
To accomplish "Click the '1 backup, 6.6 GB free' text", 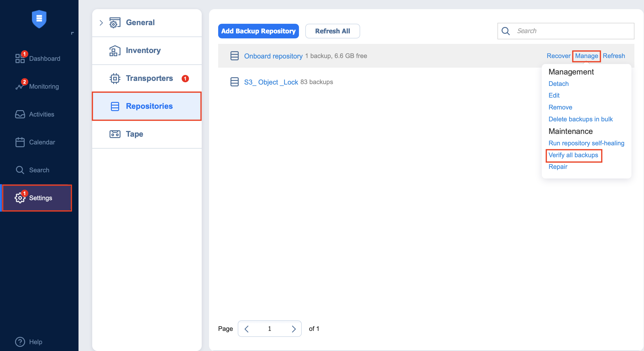I will click(x=336, y=56).
